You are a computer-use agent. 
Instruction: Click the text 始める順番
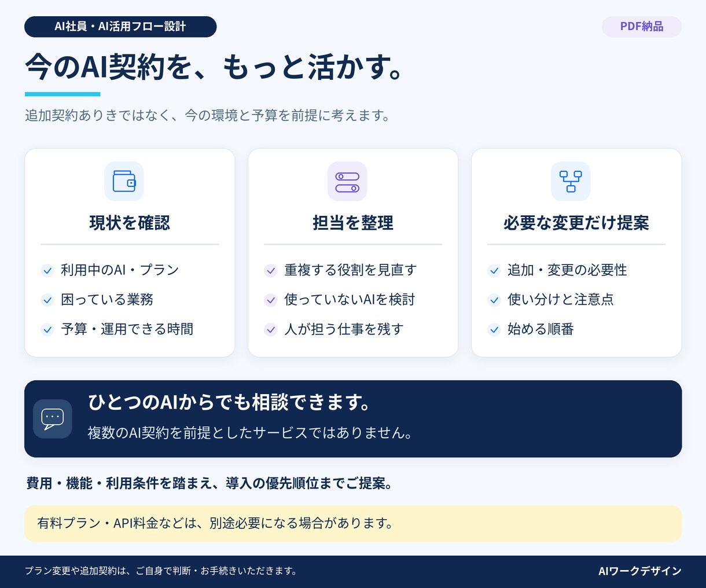tap(540, 329)
